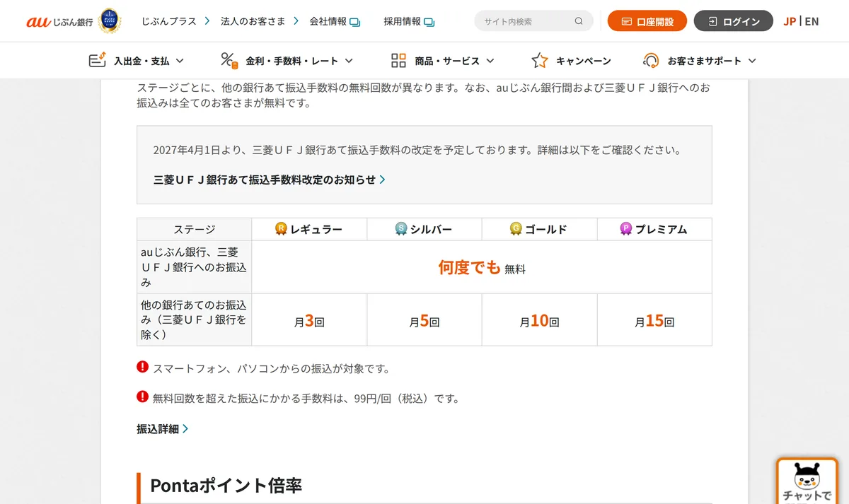This screenshot has width=849, height=504.
Task: Click the 何度でも 無料 table cell
Action: click(x=482, y=267)
